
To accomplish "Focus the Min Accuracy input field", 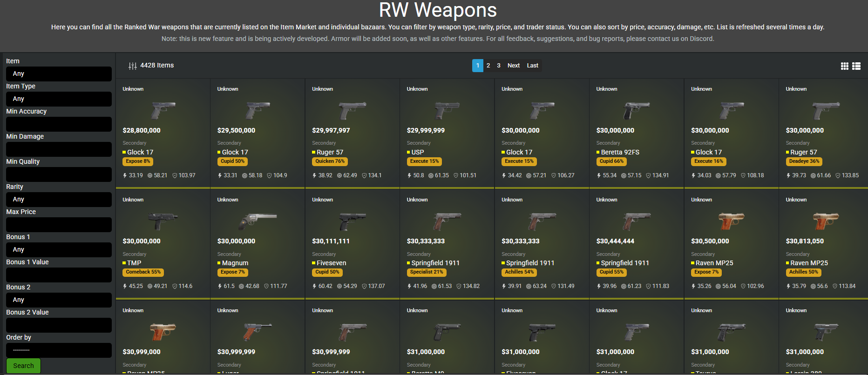I will coord(59,124).
